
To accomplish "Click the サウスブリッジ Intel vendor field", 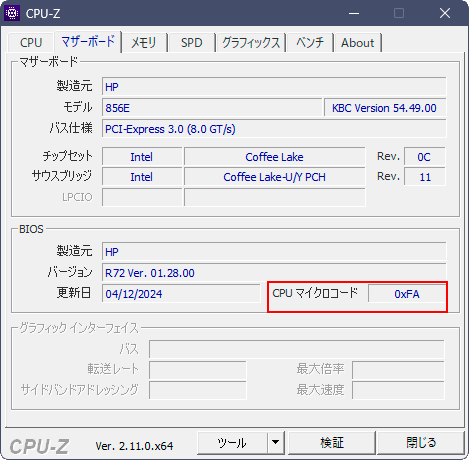I will pos(142,177).
